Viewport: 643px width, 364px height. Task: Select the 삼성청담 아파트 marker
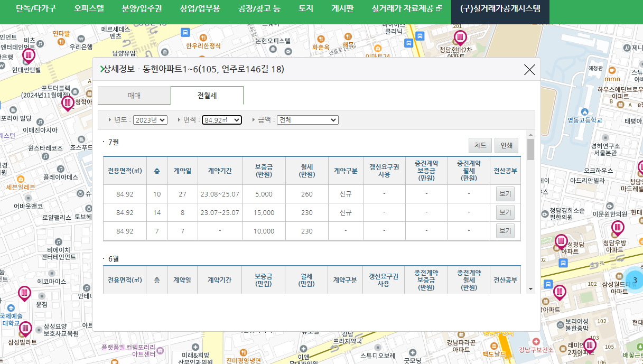tap(561, 242)
